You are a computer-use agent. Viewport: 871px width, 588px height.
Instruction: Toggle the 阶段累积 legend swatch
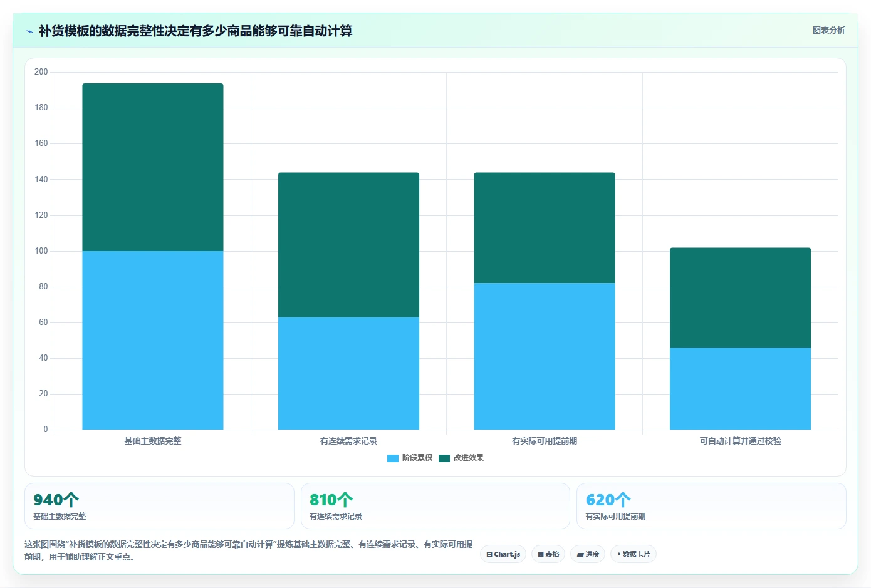click(x=393, y=458)
